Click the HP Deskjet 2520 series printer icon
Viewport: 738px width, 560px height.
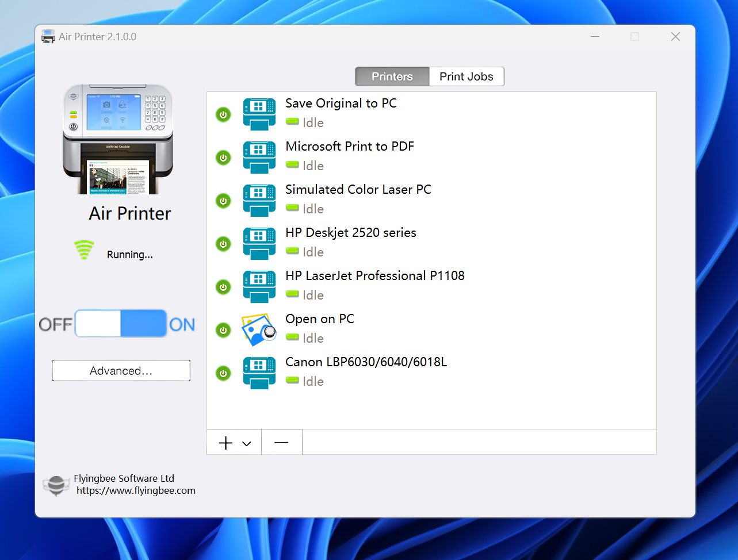(259, 244)
